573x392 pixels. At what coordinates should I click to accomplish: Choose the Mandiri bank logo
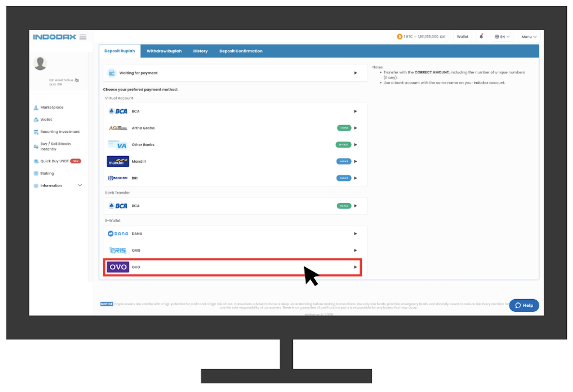tap(118, 161)
